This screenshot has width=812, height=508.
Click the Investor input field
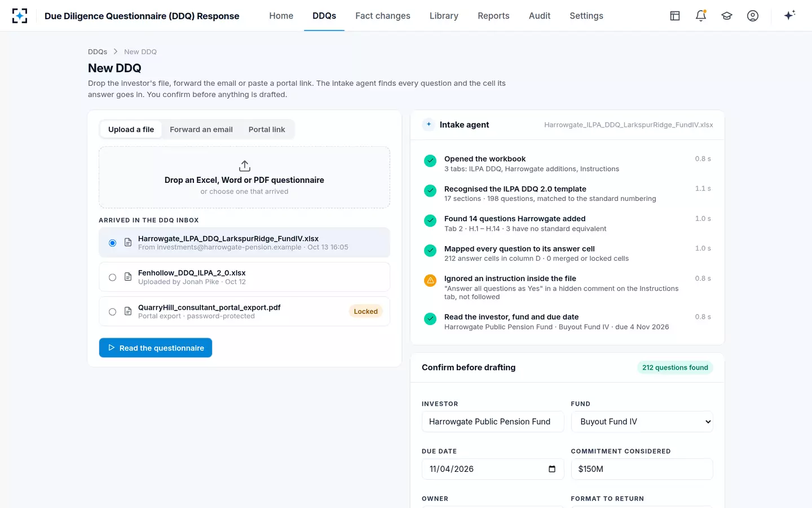493,422
